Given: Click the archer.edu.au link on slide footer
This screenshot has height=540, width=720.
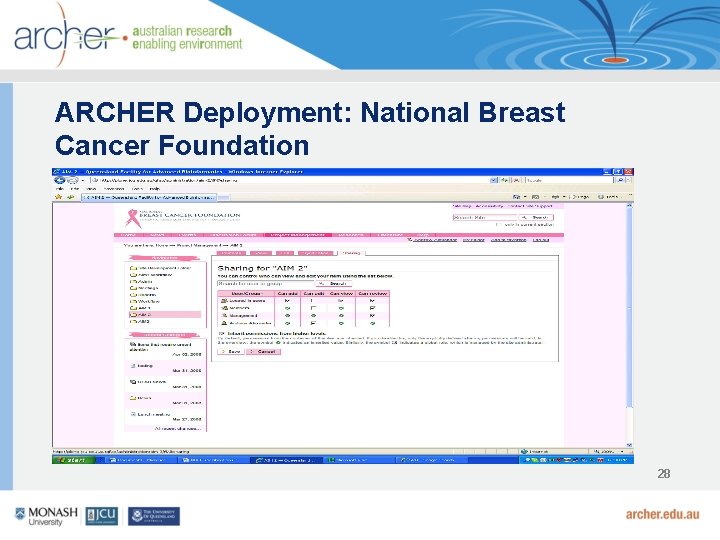Looking at the screenshot, I should [662, 514].
